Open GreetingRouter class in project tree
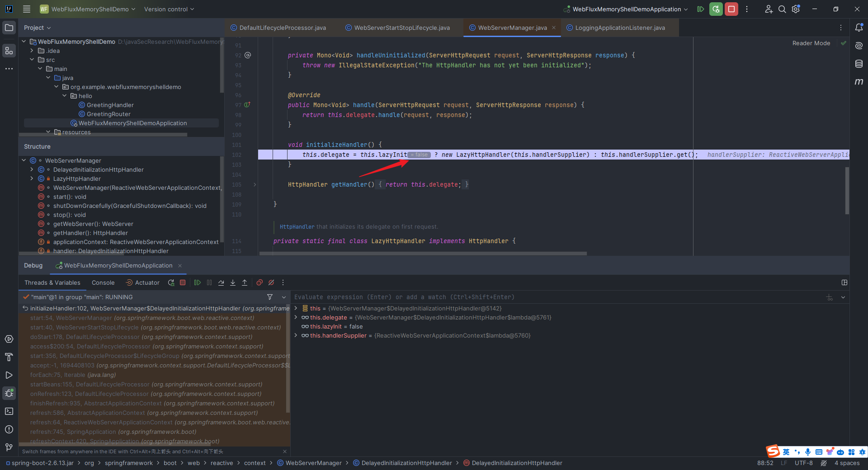This screenshot has width=868, height=470. 108,114
